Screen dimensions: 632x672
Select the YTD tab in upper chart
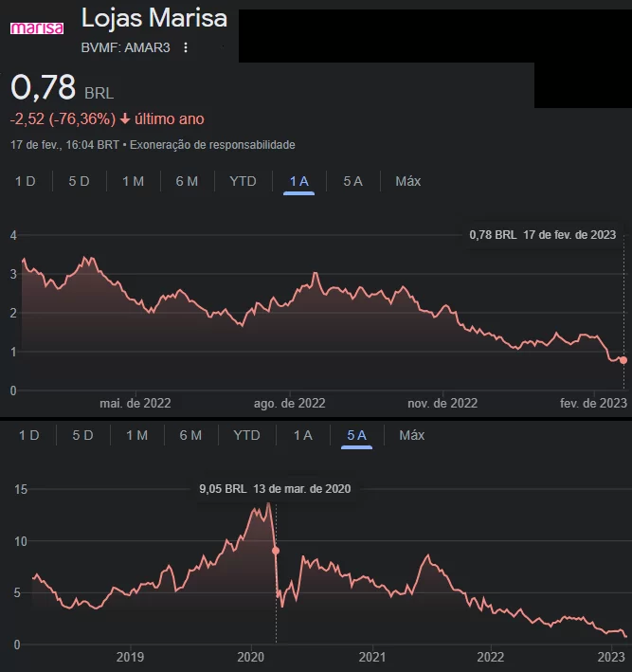[x=243, y=181]
